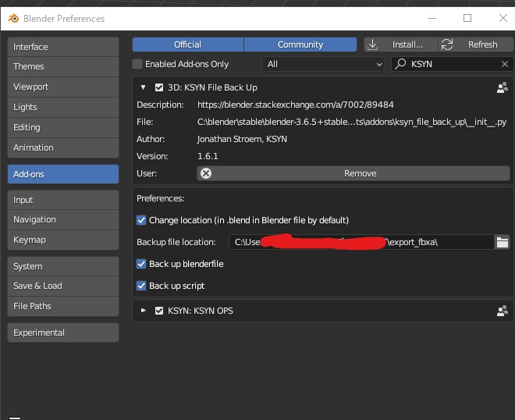Open the Keymap preferences tab

(63, 240)
